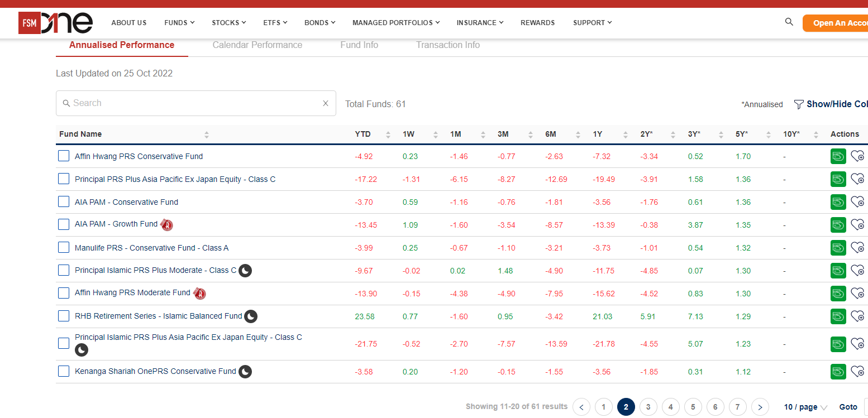Screen dimensions: 868x418
Task: Expand MANAGED PORTFOLIOS menu
Action: point(396,23)
